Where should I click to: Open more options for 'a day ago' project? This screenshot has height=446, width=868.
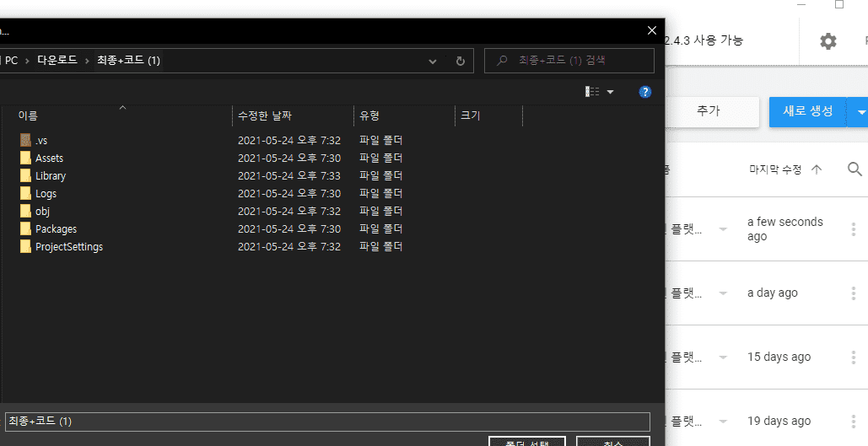pos(854,293)
